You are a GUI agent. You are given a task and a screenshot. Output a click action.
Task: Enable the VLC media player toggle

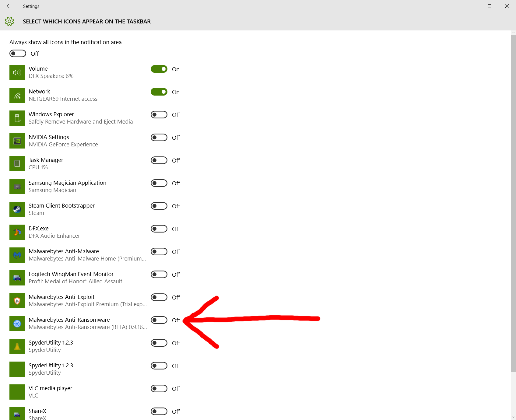coord(159,389)
